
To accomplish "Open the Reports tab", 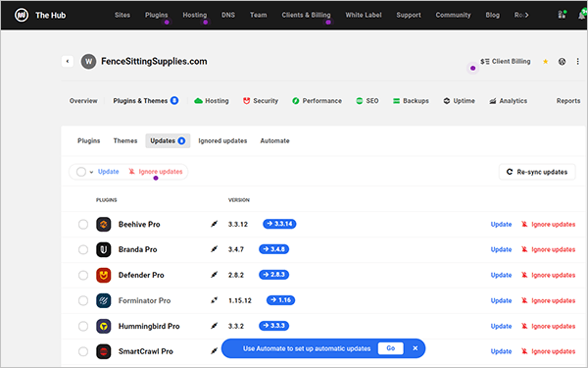I will click(x=568, y=101).
